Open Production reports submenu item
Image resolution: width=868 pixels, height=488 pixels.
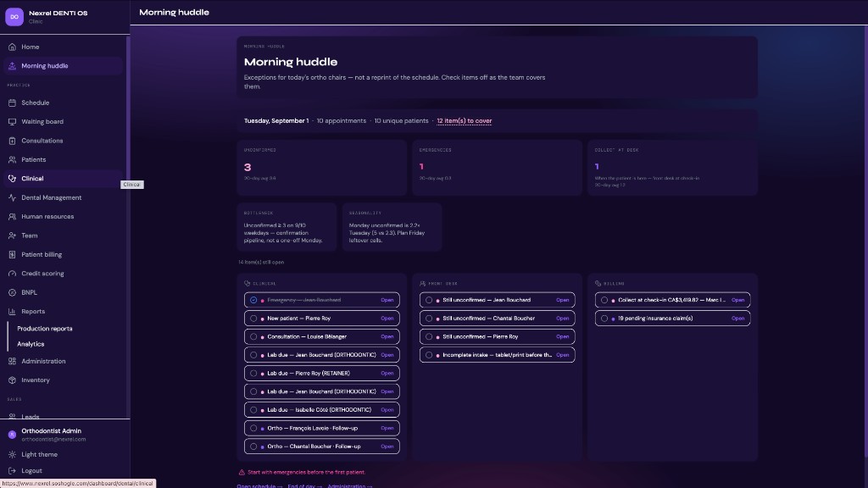pos(45,329)
